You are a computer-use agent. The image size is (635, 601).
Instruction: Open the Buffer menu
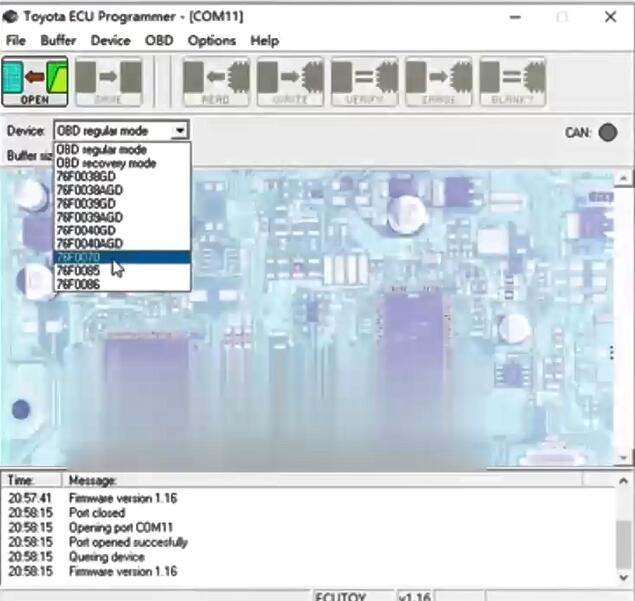pyautogui.click(x=58, y=40)
